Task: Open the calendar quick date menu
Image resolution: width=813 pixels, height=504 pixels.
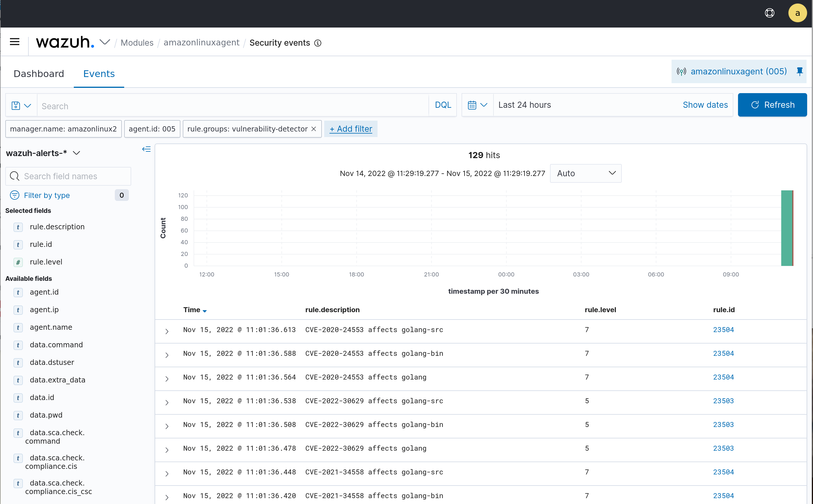Action: coord(477,105)
